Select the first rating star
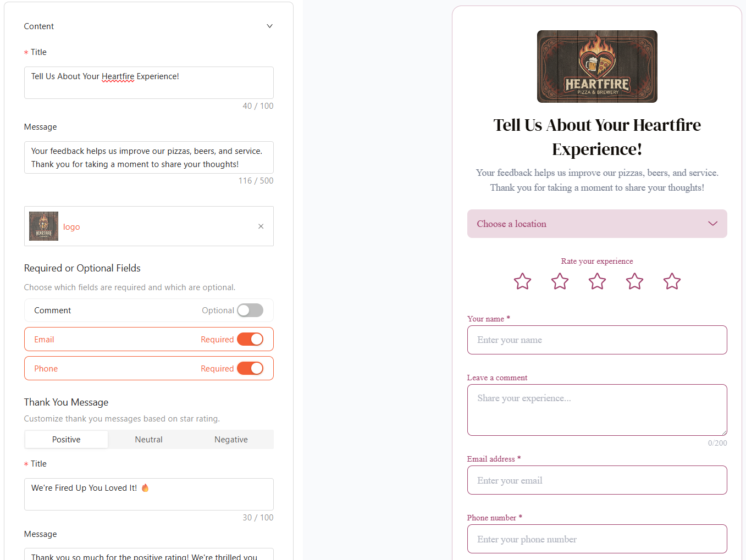The image size is (746, 560). 522,281
